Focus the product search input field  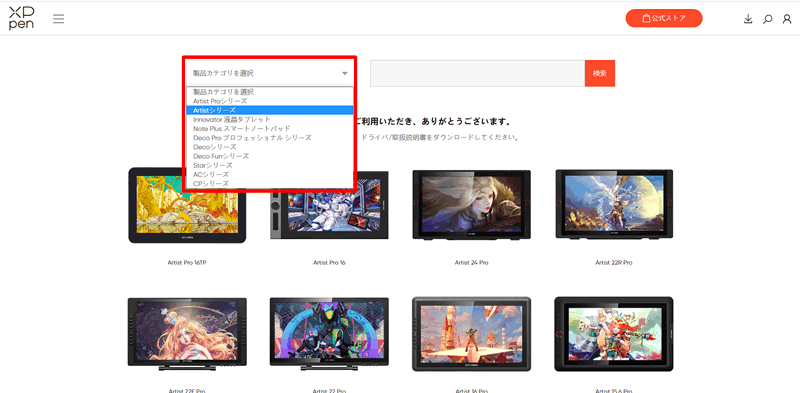tap(478, 73)
